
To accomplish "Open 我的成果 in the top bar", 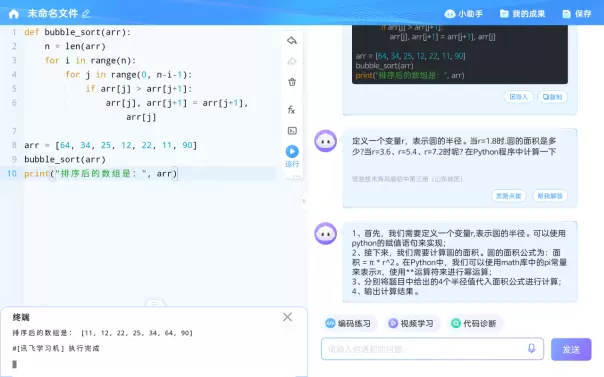I will [522, 14].
